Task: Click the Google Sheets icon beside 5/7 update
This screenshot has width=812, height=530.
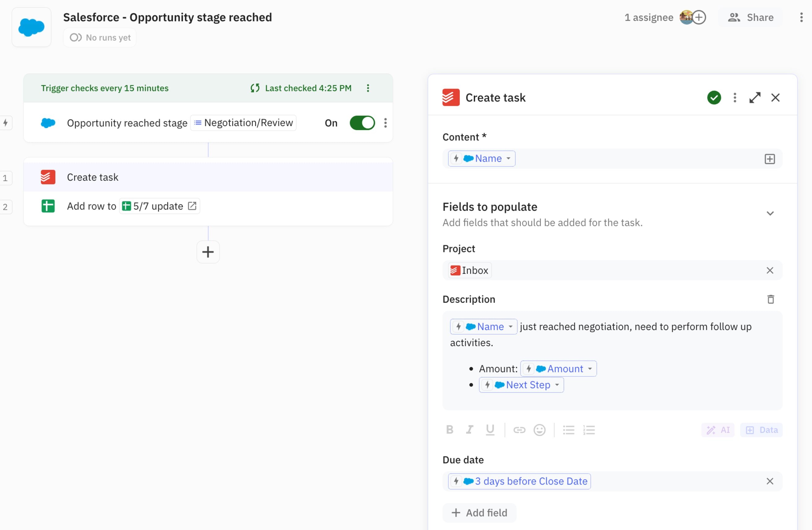Action: coord(126,206)
